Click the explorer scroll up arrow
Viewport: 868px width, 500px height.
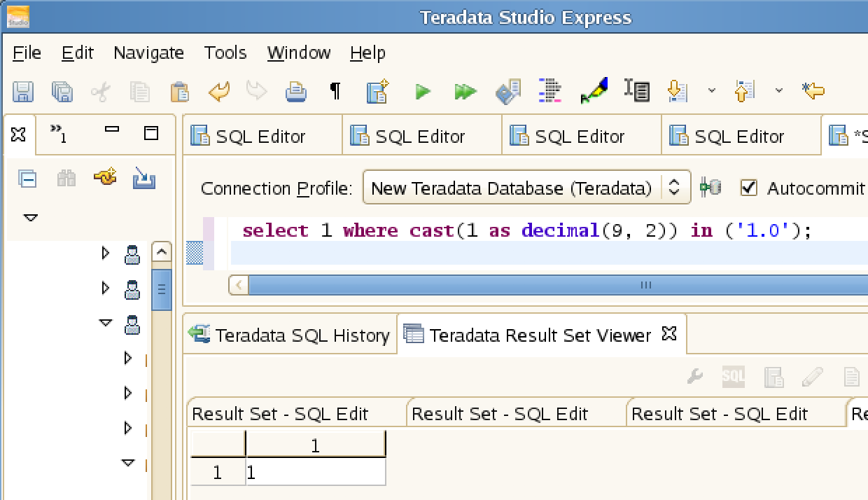(x=162, y=252)
